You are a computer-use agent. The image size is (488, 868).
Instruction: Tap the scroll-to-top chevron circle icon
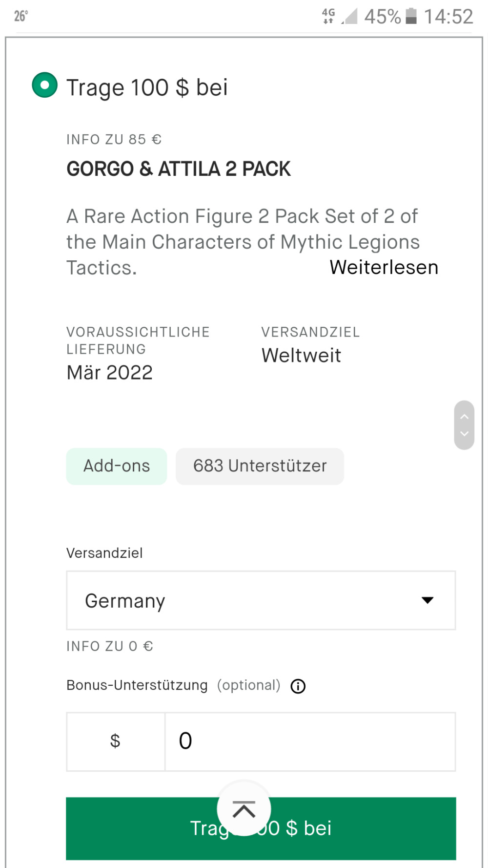[x=244, y=809]
